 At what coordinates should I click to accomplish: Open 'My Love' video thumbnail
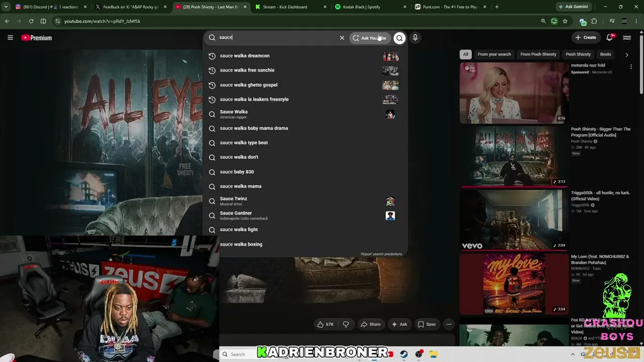point(513,284)
